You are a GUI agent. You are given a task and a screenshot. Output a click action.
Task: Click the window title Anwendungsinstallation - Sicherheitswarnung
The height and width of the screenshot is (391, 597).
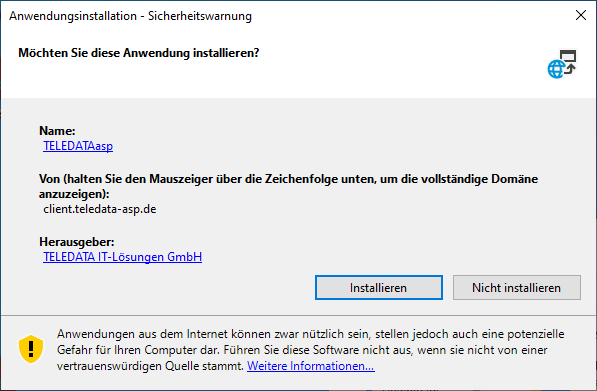[130, 16]
